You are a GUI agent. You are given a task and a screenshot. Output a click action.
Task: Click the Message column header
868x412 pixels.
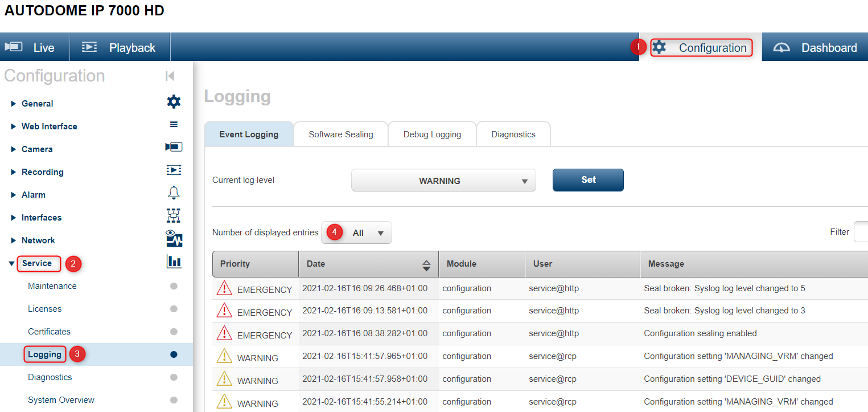click(x=754, y=264)
